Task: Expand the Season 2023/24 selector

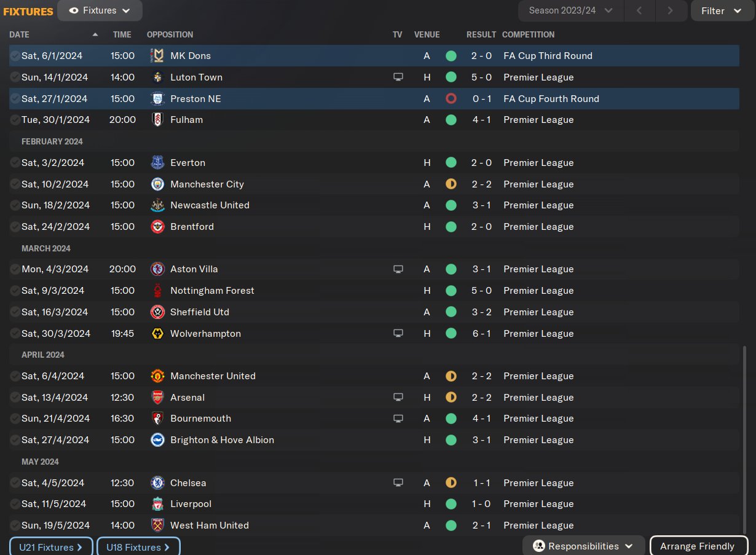Action: pyautogui.click(x=570, y=10)
